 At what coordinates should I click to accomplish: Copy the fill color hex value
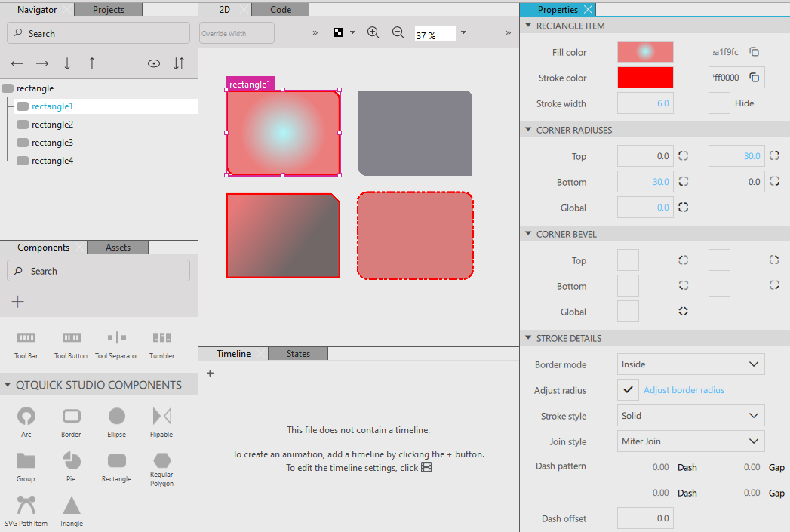coord(754,52)
